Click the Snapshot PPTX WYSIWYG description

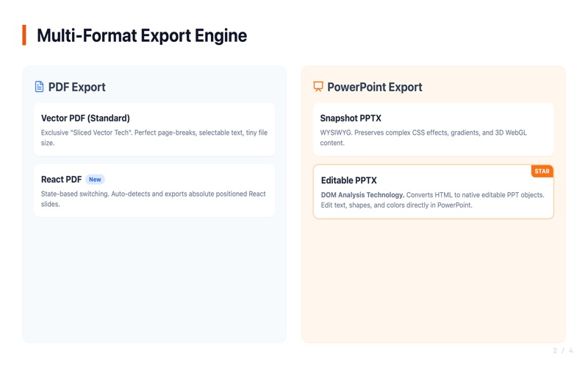tap(423, 138)
